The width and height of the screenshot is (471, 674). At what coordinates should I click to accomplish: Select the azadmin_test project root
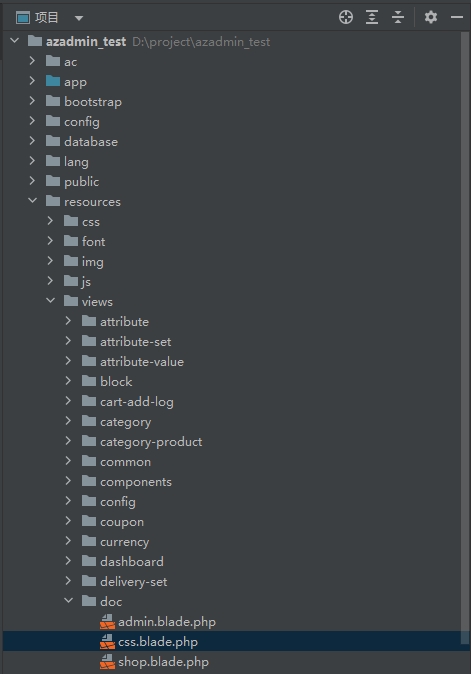point(86,42)
